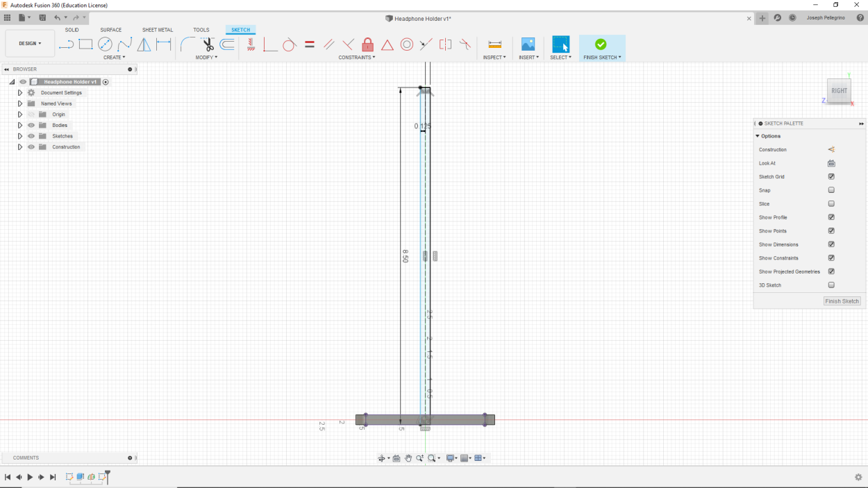
Task: Switch to the SOLID tab
Action: coord(72,30)
